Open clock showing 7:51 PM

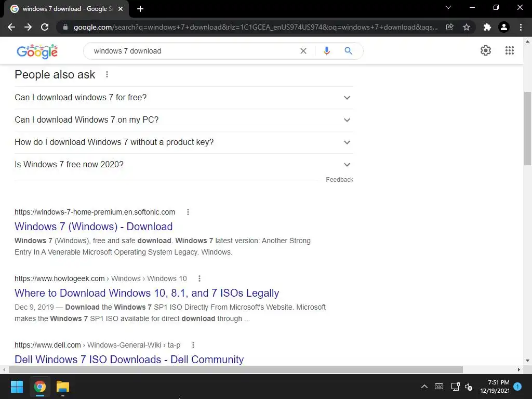(495, 387)
